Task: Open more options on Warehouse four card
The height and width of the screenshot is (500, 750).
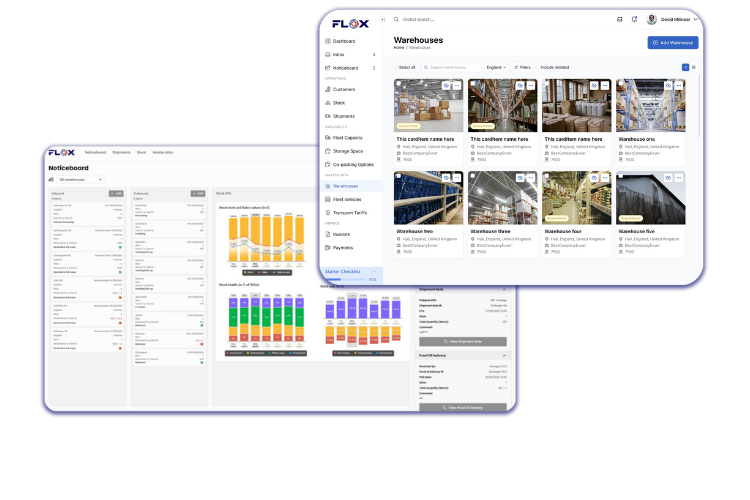Action: point(605,178)
